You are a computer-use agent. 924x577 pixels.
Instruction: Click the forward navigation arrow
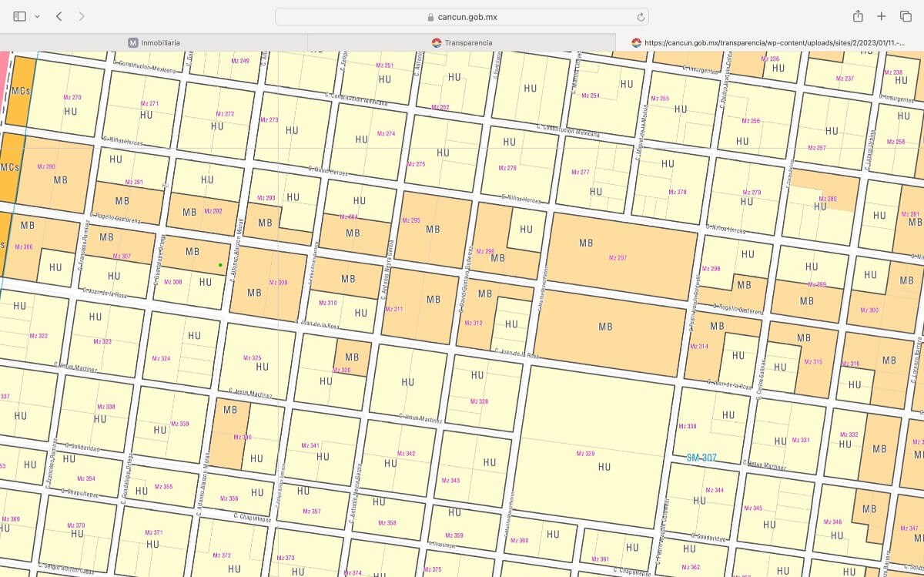82,16
